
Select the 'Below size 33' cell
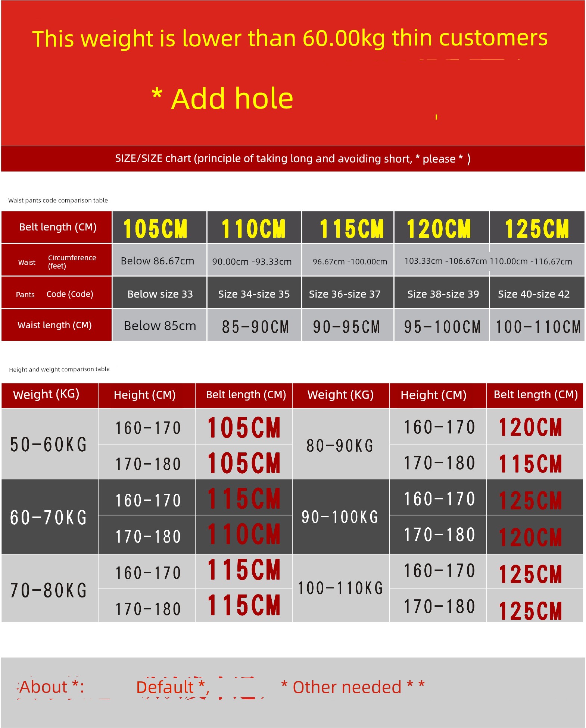point(160,294)
